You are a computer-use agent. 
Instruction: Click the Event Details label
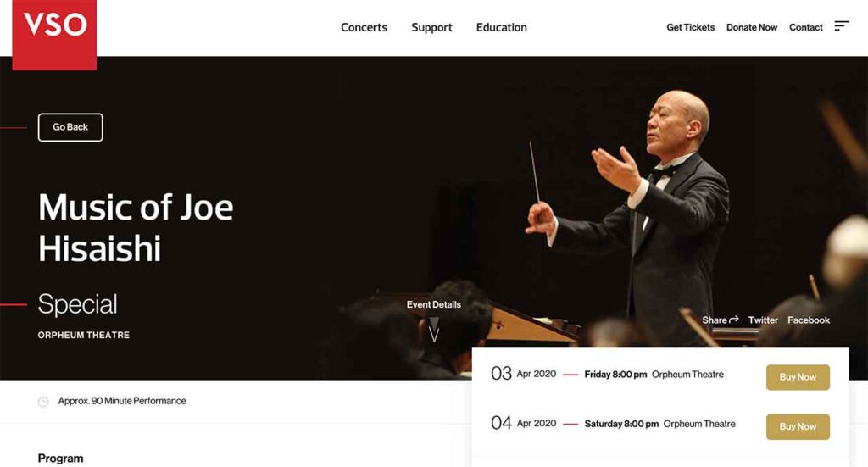[433, 304]
